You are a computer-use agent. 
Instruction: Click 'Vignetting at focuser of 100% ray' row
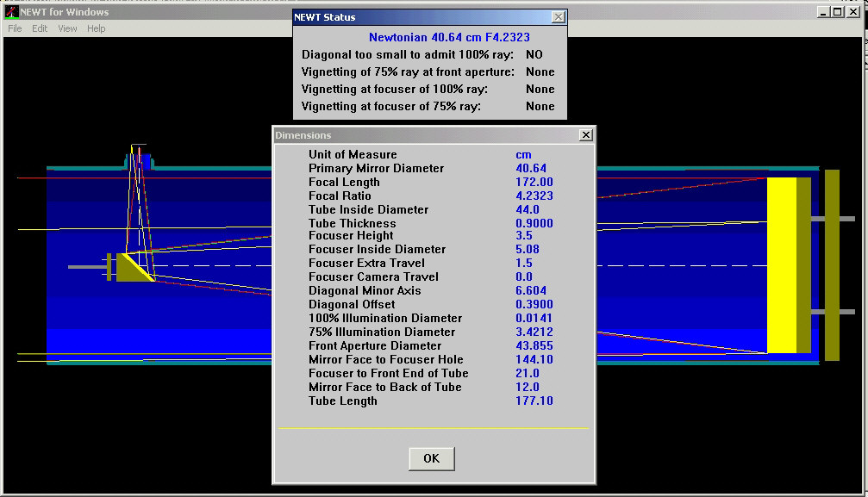(428, 89)
